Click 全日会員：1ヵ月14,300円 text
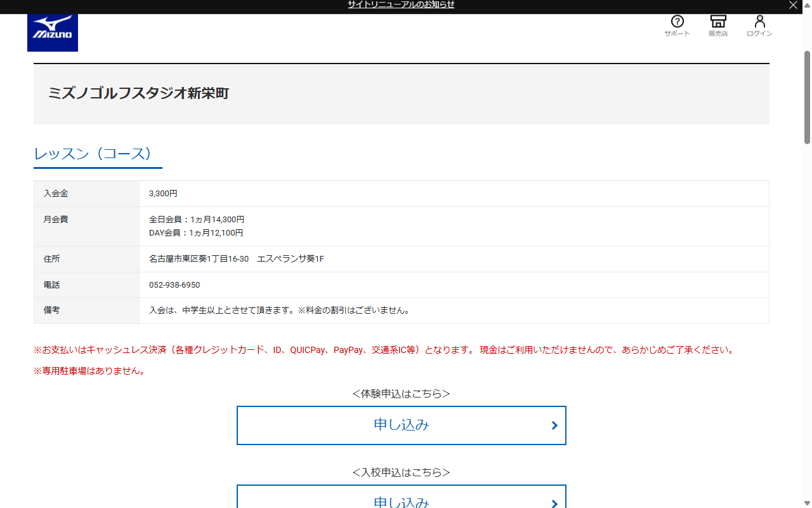 click(x=197, y=220)
